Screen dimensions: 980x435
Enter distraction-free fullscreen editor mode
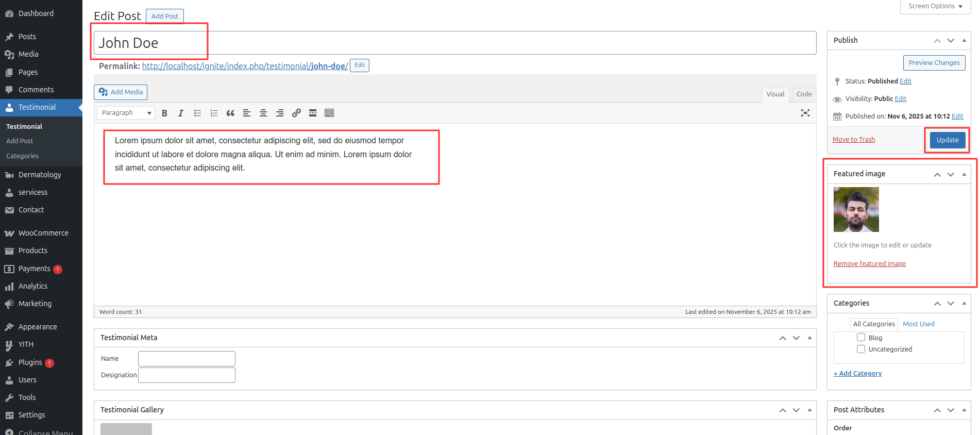(805, 113)
